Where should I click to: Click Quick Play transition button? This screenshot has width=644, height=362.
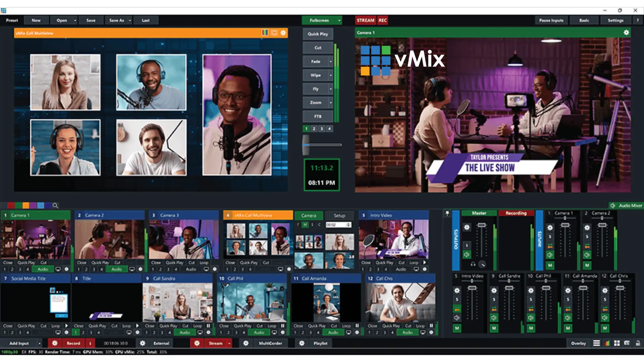tap(318, 34)
